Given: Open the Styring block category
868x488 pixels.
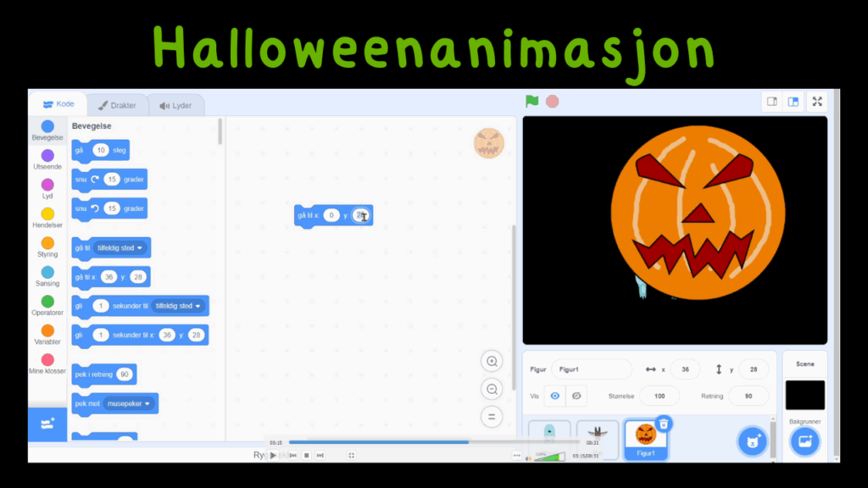Looking at the screenshot, I should coord(47,247).
